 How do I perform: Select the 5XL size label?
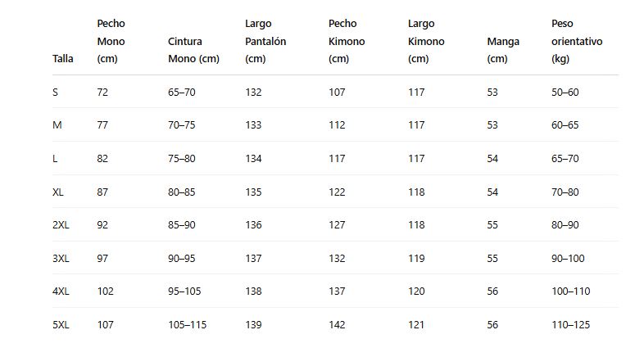point(61,325)
